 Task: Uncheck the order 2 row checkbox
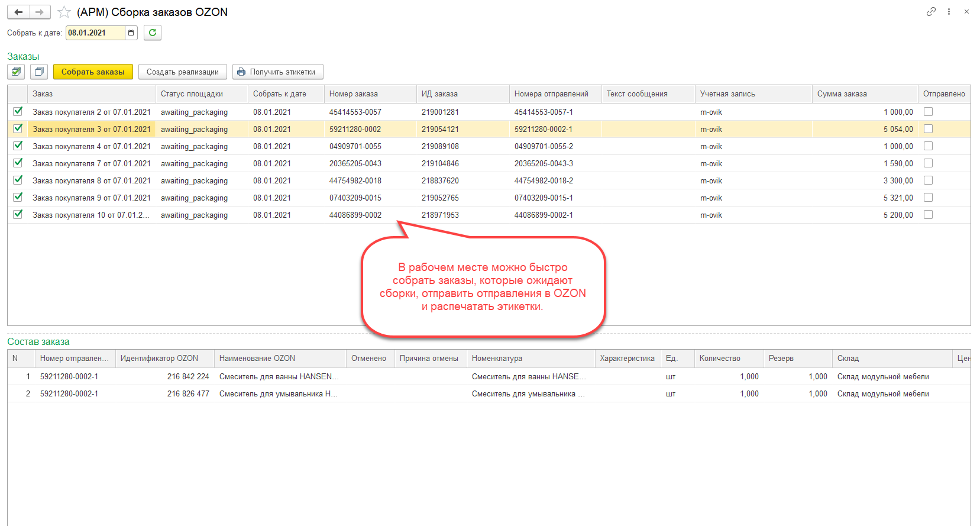18,111
